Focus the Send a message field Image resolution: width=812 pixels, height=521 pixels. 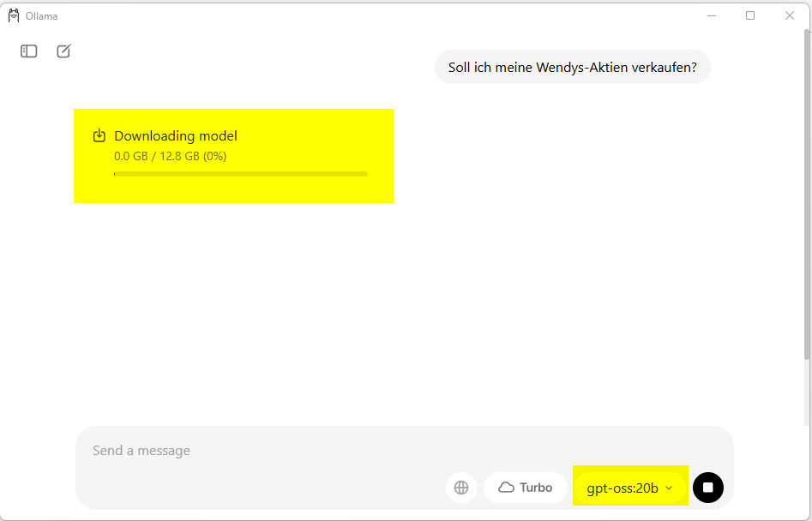343,451
